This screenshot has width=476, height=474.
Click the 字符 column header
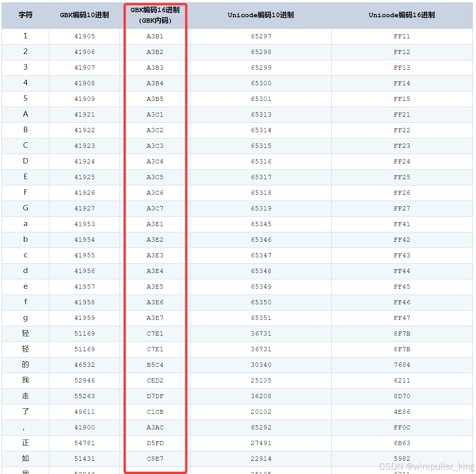point(25,15)
